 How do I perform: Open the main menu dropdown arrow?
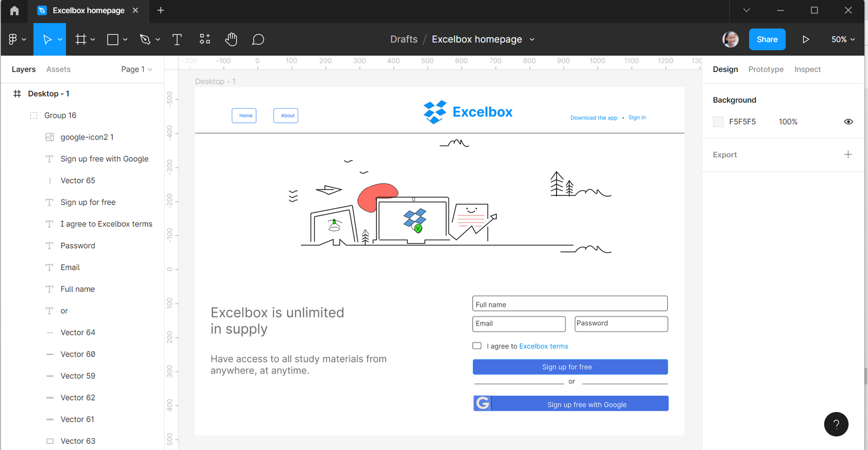[24, 40]
